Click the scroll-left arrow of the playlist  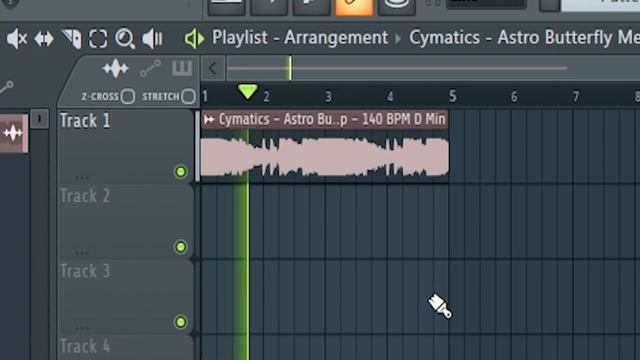tap(212, 69)
